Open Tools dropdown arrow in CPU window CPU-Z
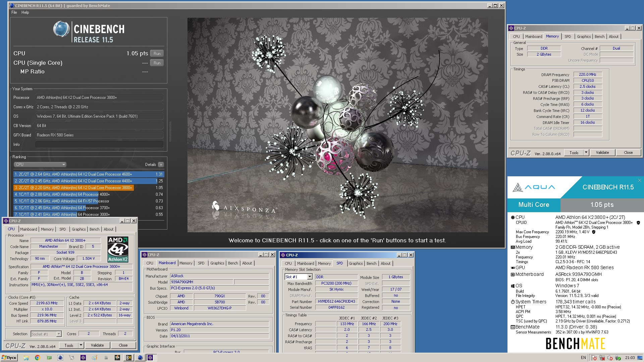The image size is (644, 362). [x=81, y=345]
